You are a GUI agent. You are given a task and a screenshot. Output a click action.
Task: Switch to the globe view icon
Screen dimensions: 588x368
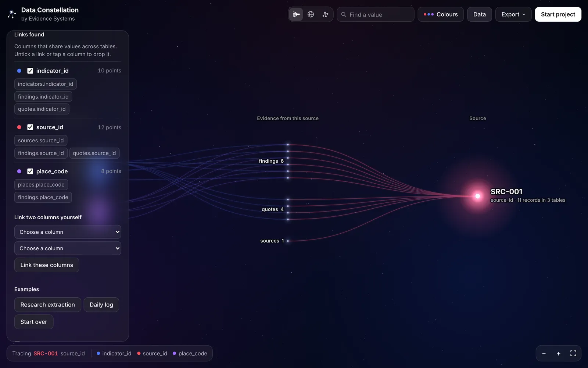[311, 14]
